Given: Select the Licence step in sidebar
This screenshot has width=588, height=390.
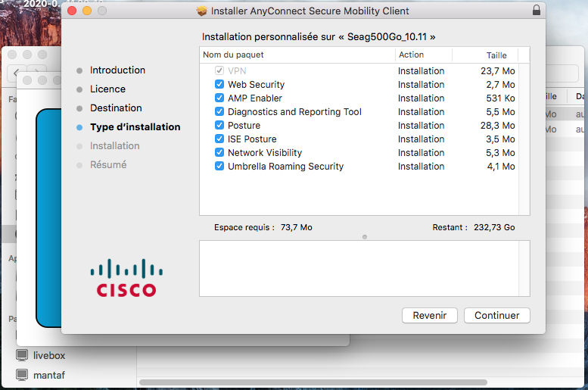Looking at the screenshot, I should pos(107,89).
